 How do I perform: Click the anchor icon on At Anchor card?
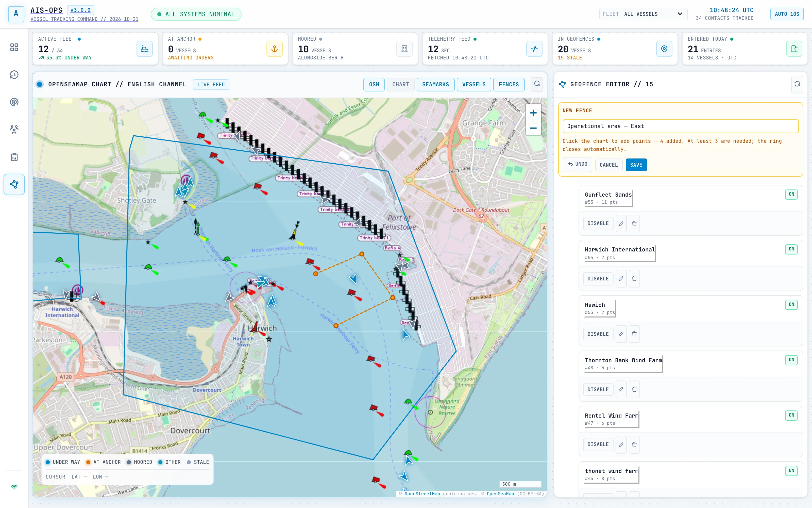[275, 49]
